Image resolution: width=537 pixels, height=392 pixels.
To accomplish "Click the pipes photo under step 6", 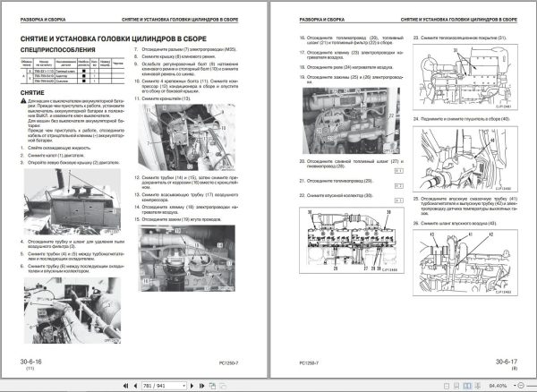I will (72, 311).
